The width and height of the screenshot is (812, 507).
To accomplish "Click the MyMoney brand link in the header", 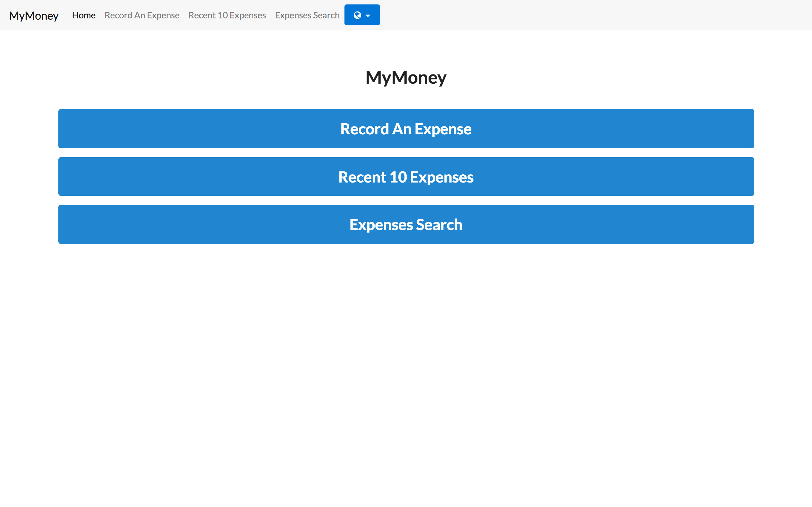I will click(34, 16).
